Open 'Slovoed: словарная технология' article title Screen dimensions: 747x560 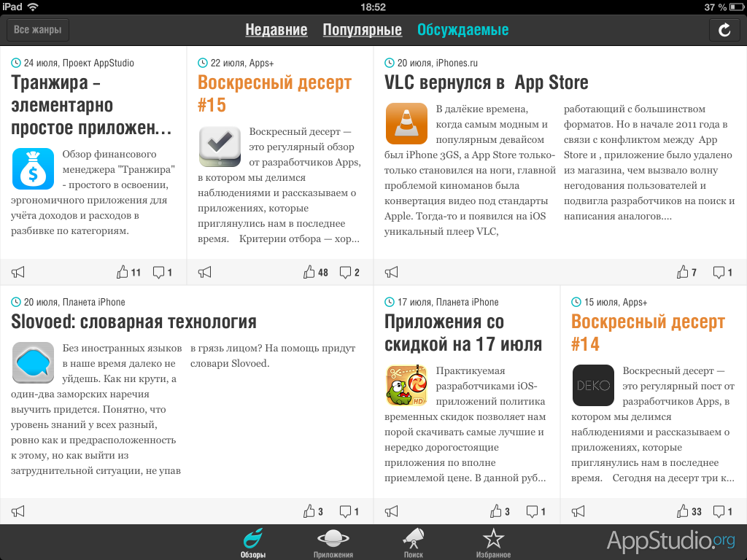pos(134,322)
